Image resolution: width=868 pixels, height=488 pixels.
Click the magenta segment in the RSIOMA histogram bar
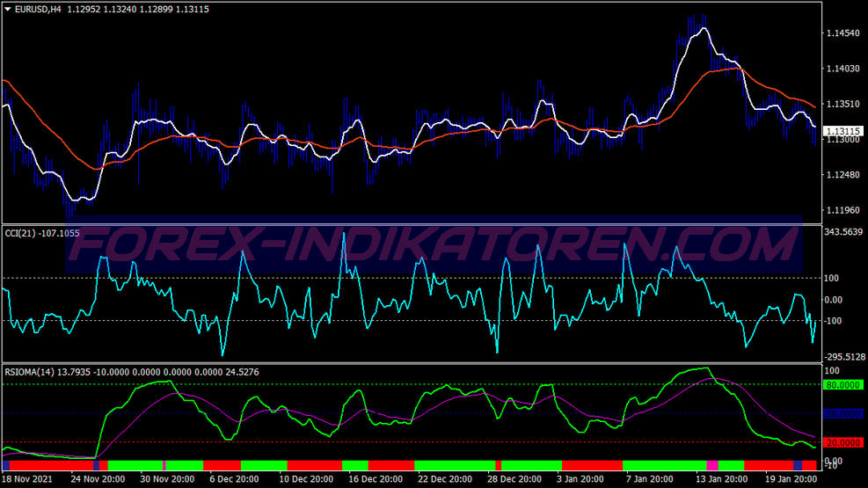pos(712,465)
